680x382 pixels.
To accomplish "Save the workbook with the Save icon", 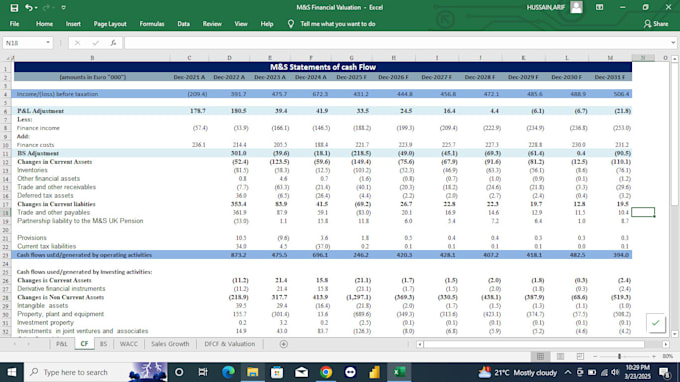I will point(14,8).
